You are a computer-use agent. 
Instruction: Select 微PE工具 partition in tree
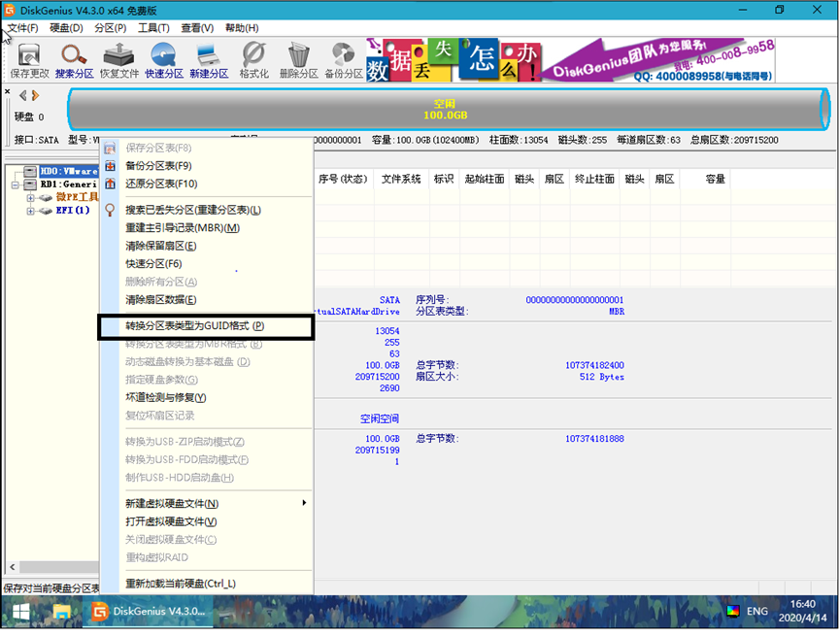click(78, 197)
